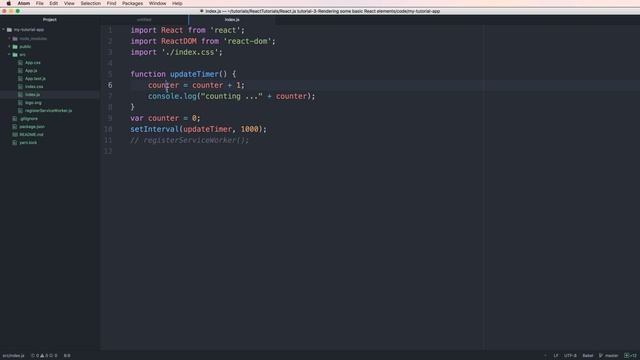Change Babel grammar in status bar
This screenshot has height=360, width=640.
point(588,356)
